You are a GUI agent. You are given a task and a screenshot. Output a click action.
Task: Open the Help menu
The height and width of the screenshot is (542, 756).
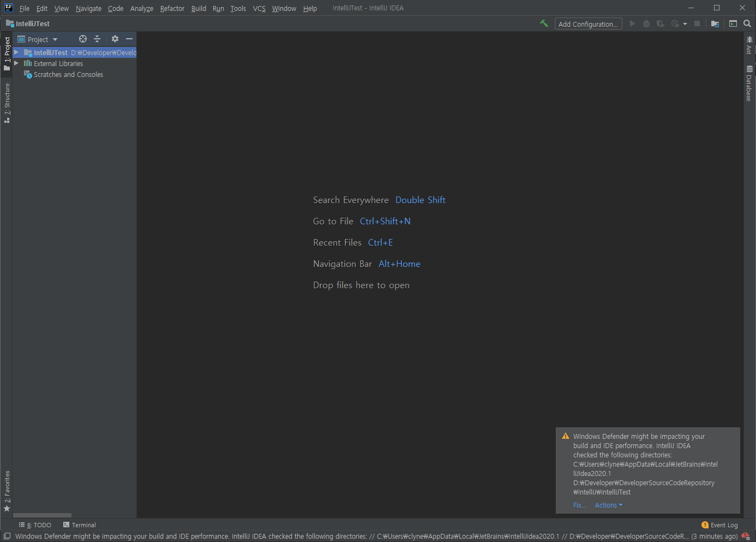point(310,8)
